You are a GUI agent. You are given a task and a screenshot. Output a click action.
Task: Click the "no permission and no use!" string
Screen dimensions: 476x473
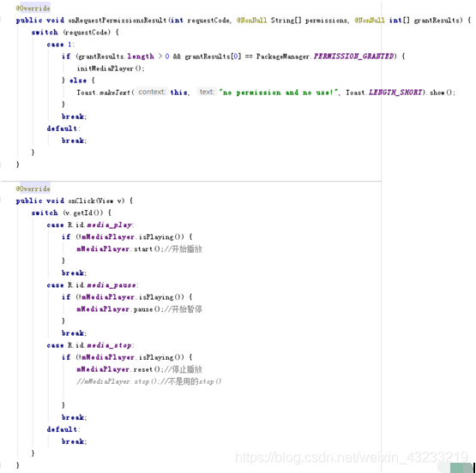pos(279,93)
